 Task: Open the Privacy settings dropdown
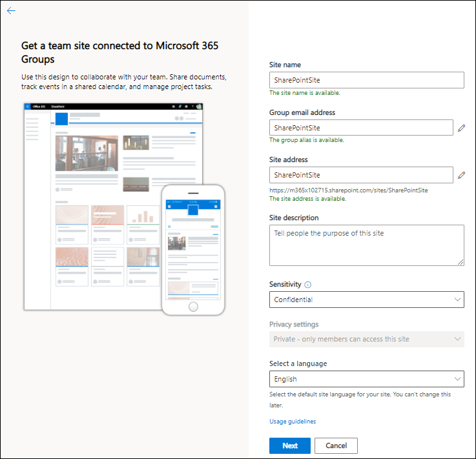366,339
